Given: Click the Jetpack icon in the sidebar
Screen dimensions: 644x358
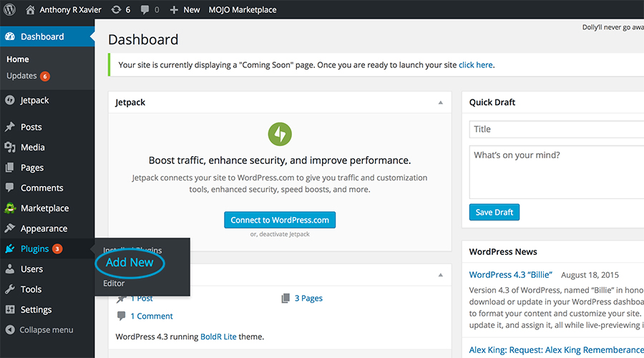Looking at the screenshot, I should (x=10, y=100).
